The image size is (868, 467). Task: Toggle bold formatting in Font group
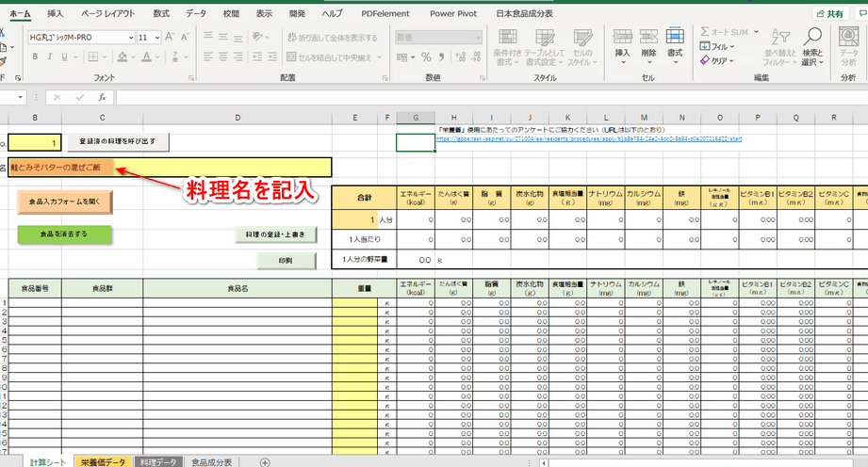click(35, 56)
